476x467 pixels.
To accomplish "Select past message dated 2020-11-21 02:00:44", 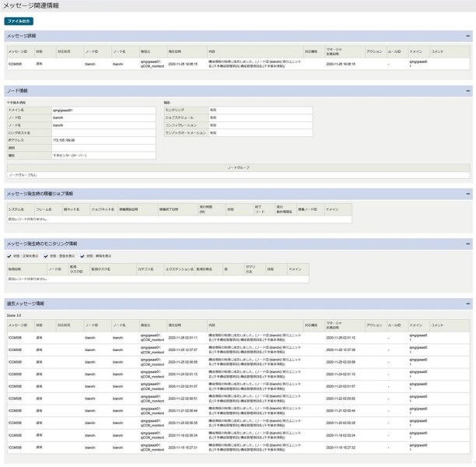I will coord(239,411).
